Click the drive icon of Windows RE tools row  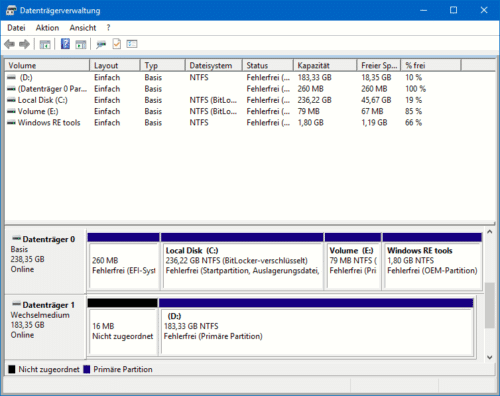12,123
